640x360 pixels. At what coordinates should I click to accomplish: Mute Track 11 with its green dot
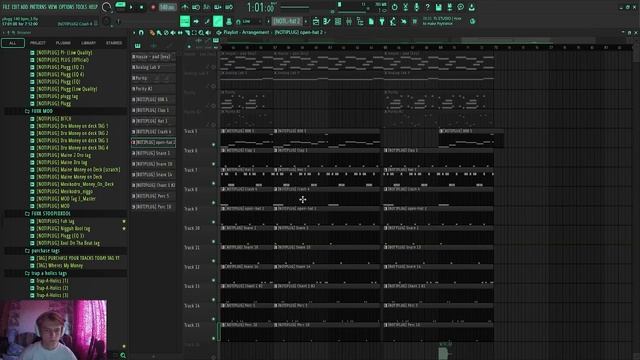(213, 261)
